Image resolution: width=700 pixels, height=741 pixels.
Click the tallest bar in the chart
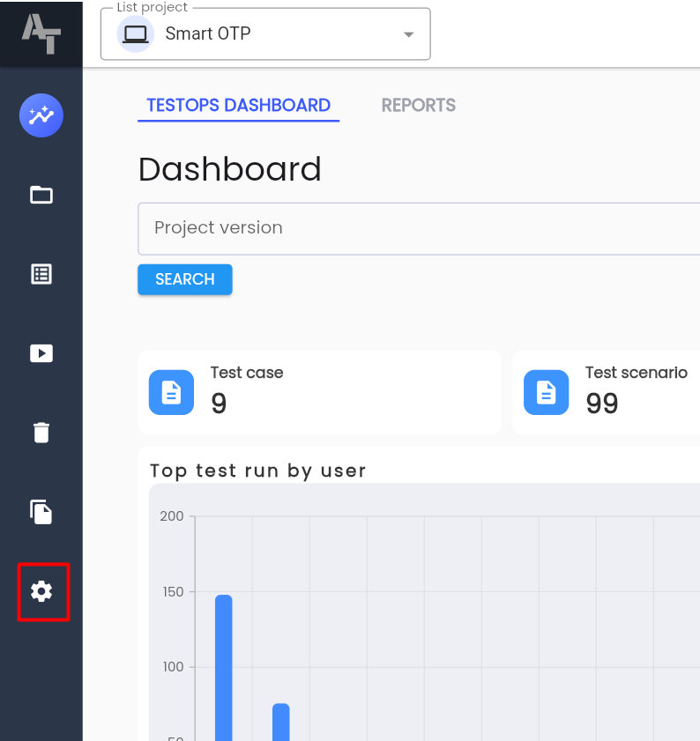point(224,668)
